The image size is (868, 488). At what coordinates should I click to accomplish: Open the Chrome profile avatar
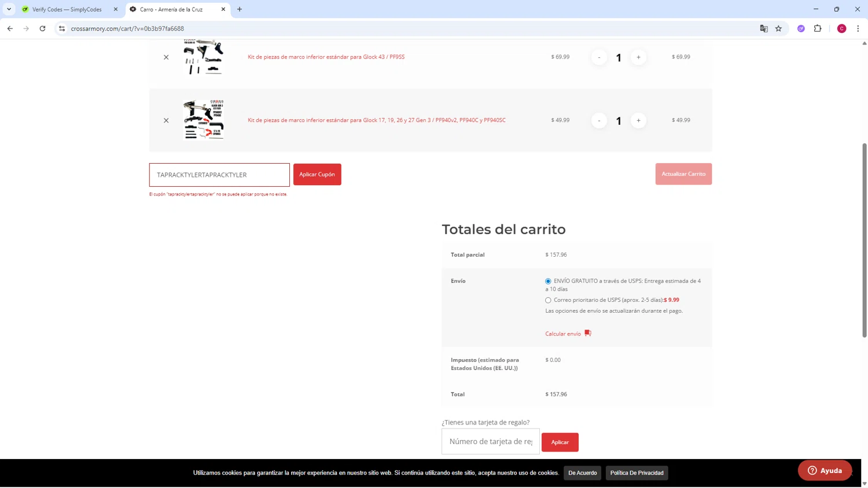click(842, 28)
